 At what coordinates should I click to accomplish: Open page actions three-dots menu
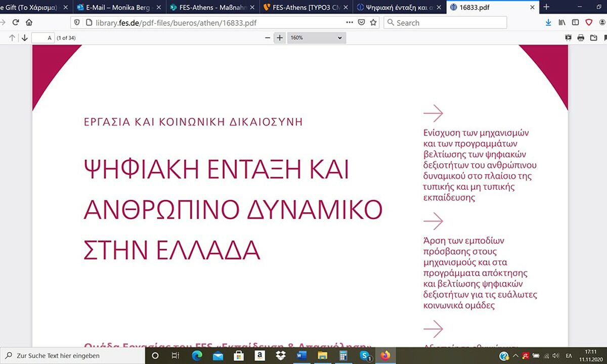(350, 23)
